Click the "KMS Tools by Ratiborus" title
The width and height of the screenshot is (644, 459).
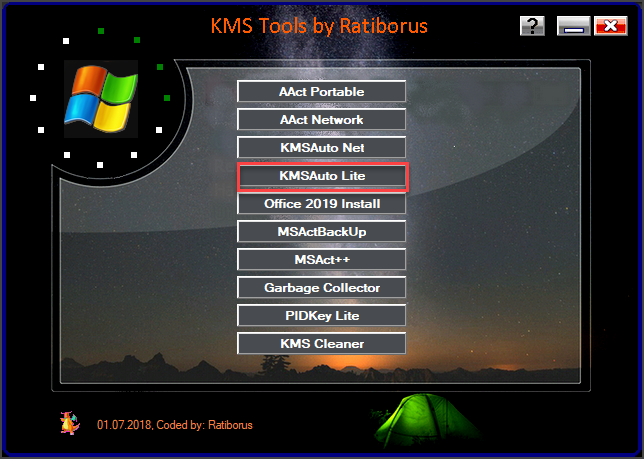tap(321, 24)
